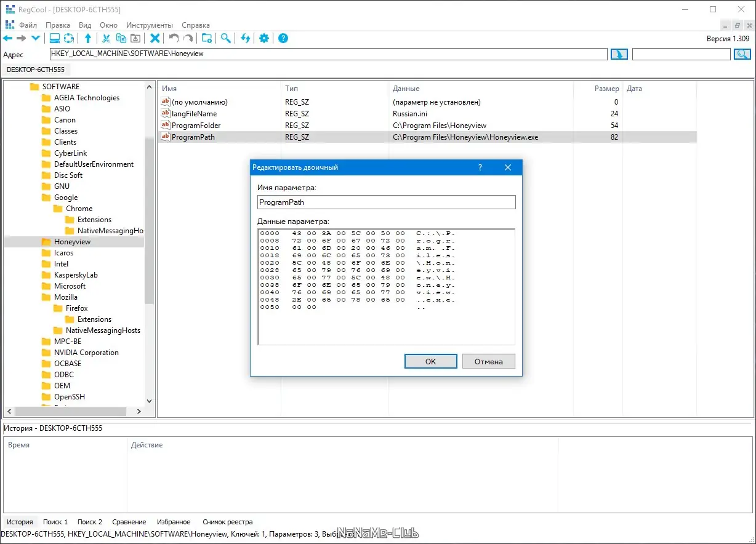Screen dimensions: 756x544
Task: Click the tree vertical scrollbar thumb
Action: (149, 220)
